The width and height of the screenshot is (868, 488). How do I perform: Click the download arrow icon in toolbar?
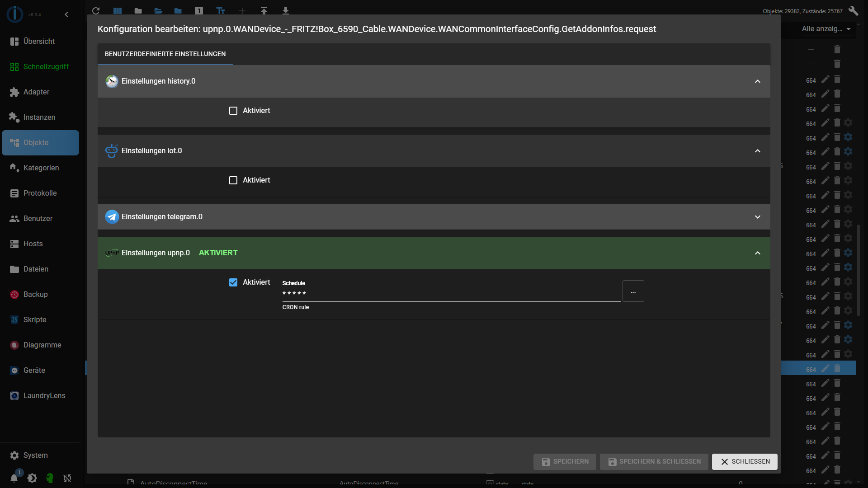coord(286,11)
